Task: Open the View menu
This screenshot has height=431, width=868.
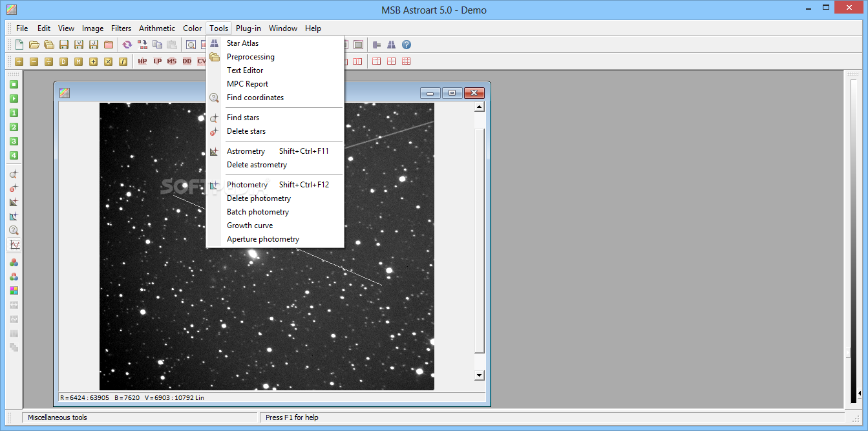Action: click(x=66, y=28)
